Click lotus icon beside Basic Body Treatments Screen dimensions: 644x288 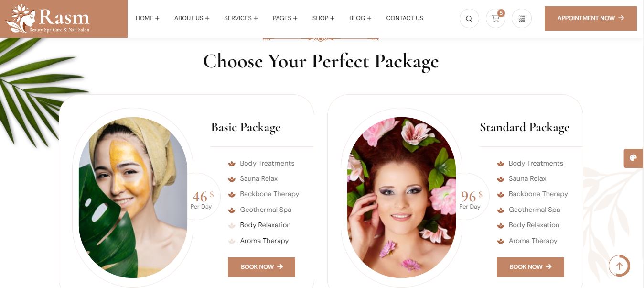[x=232, y=164]
